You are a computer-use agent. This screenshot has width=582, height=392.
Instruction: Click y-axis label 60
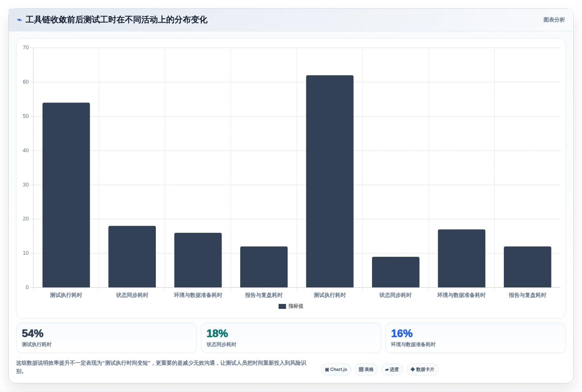(26, 82)
